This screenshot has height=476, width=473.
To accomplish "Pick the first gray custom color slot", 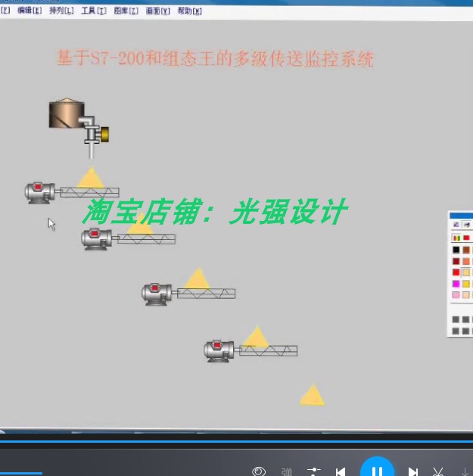I will (456, 319).
